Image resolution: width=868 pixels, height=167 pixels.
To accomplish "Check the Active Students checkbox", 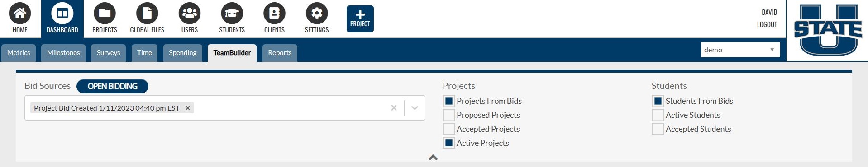I will click(x=658, y=115).
